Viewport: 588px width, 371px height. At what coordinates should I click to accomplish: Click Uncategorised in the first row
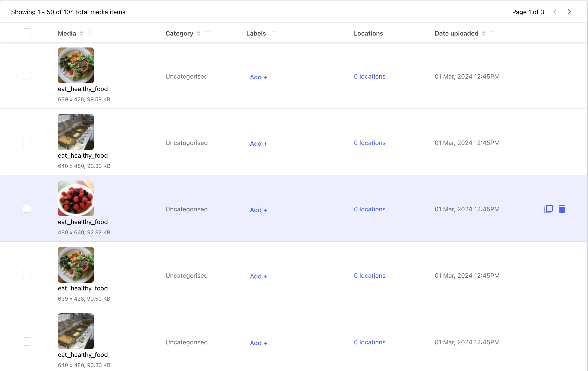(x=187, y=76)
